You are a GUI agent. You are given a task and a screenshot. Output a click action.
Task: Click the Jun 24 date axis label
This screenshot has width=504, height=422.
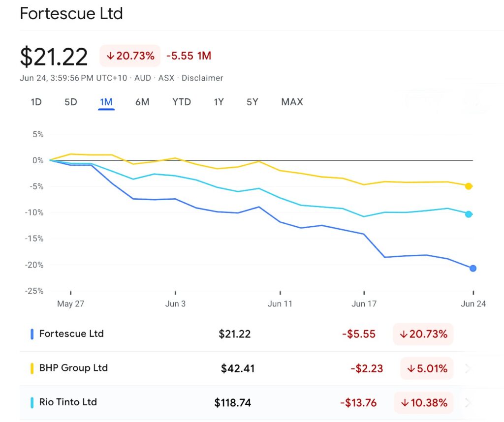(473, 304)
